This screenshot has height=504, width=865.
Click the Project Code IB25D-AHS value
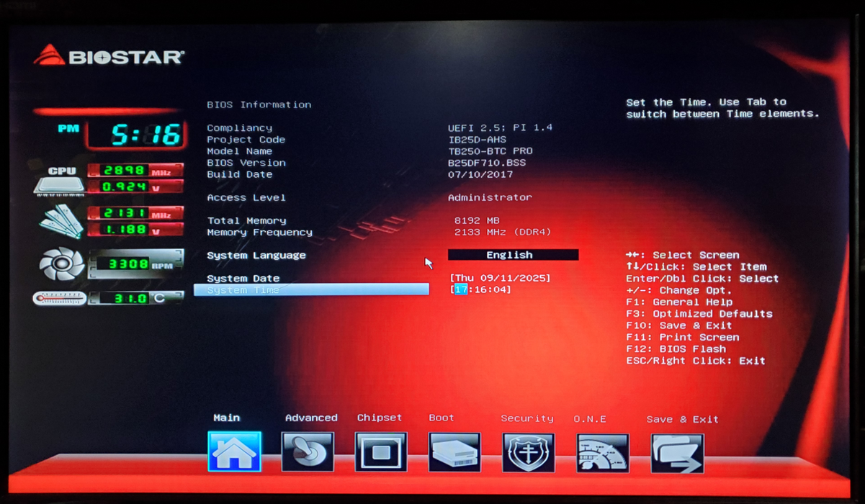tap(477, 140)
